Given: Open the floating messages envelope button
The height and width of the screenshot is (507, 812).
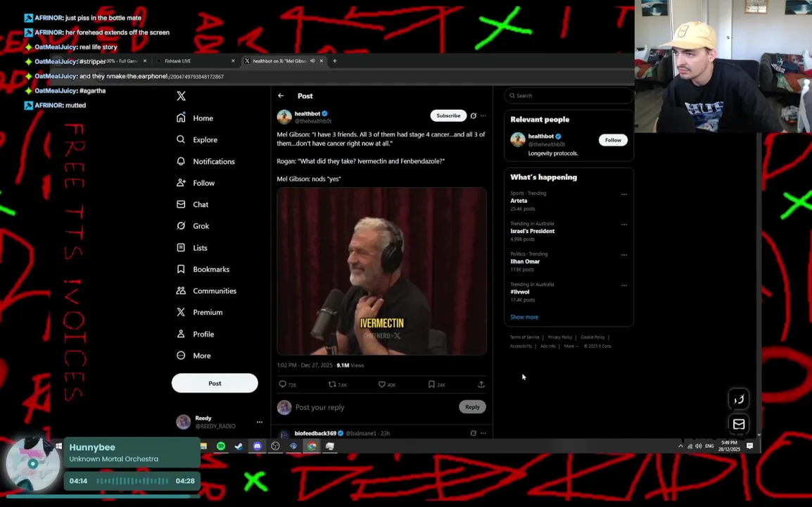Looking at the screenshot, I should click(x=738, y=424).
